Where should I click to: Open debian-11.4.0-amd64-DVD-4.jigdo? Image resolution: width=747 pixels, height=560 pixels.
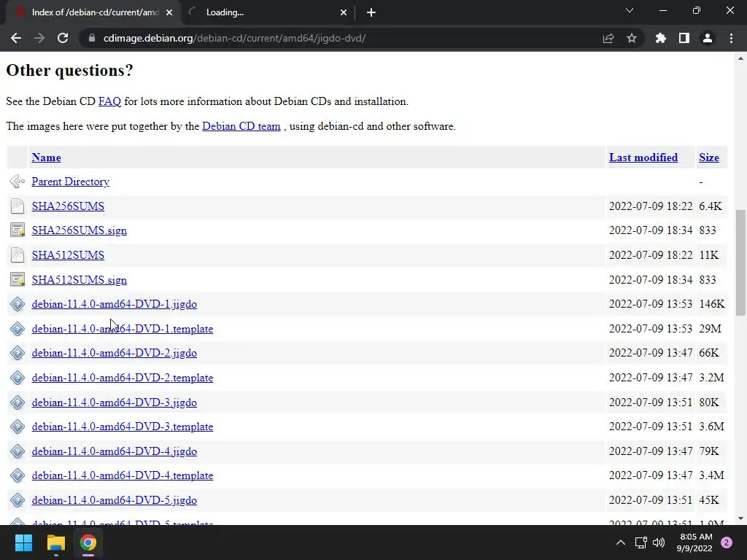click(x=115, y=451)
